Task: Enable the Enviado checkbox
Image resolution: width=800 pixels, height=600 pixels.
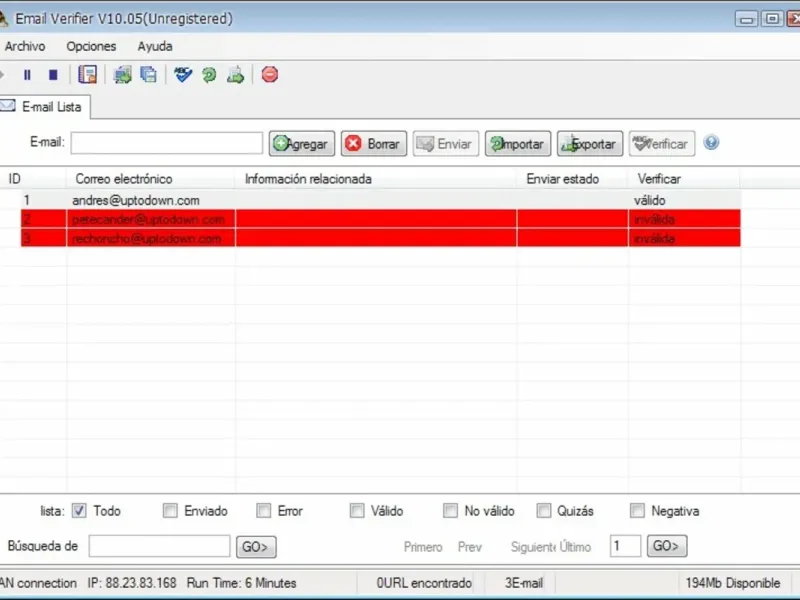Action: pyautogui.click(x=170, y=510)
